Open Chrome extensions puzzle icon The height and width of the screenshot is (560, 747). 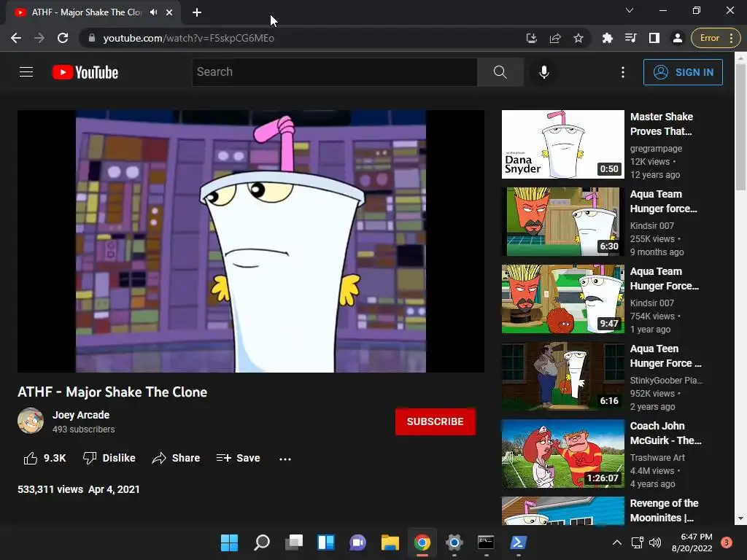[x=608, y=38]
